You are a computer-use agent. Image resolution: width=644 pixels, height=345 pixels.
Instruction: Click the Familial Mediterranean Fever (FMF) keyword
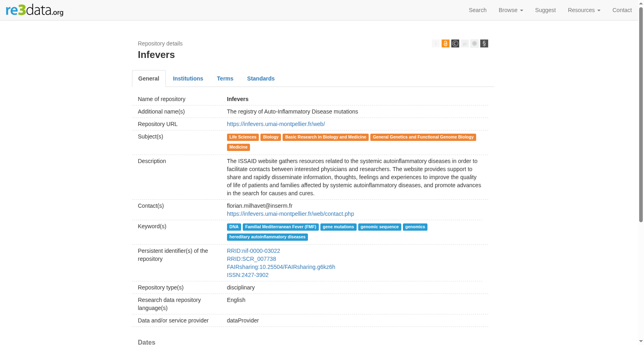click(x=281, y=227)
